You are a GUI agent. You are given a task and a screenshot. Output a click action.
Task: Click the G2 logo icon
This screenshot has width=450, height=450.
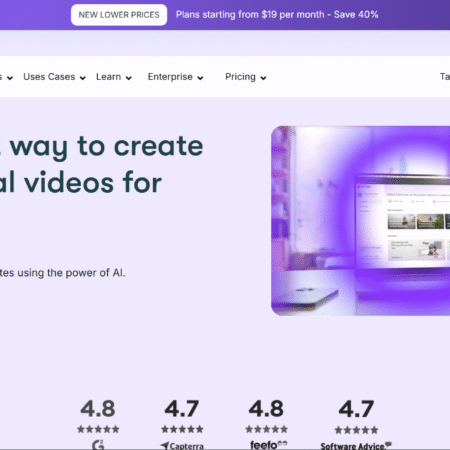click(98, 445)
